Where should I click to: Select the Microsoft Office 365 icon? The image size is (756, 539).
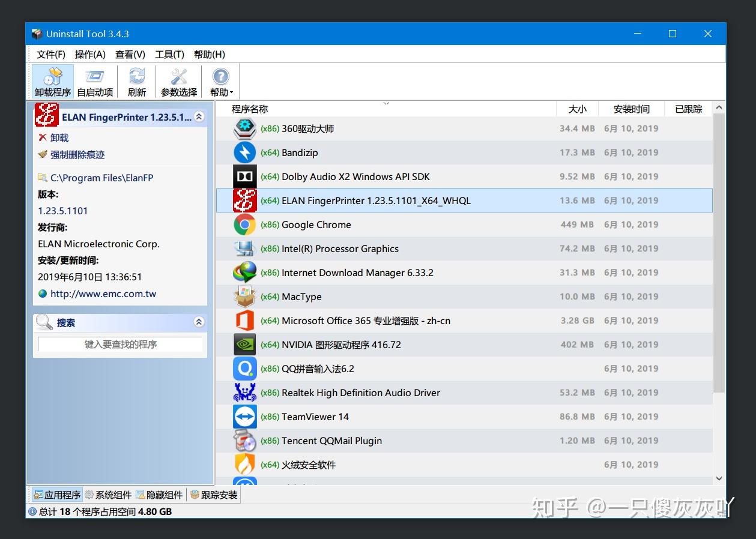(244, 321)
